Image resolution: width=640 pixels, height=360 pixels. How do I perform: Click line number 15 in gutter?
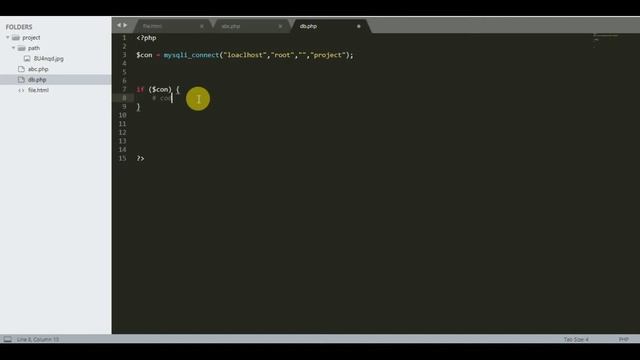[122, 158]
